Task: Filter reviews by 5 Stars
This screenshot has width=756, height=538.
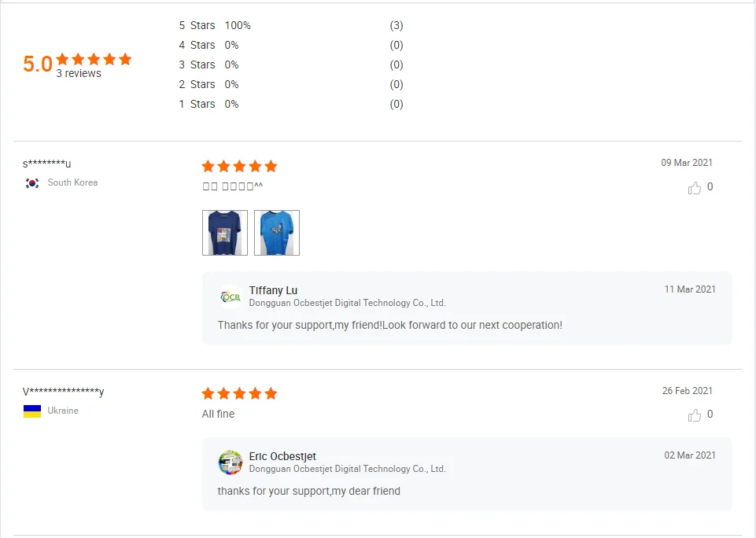Action: 197,25
